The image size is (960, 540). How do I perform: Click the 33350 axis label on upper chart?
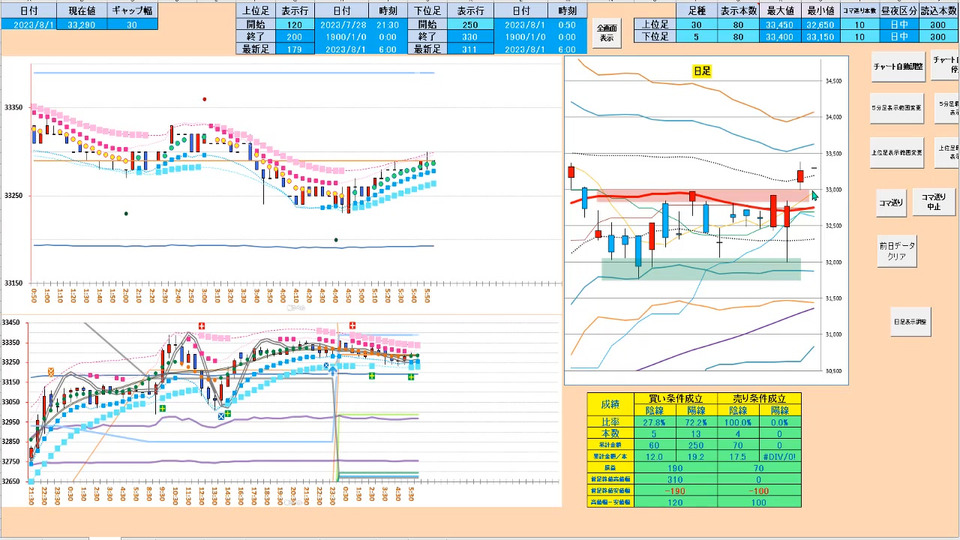tap(13, 108)
